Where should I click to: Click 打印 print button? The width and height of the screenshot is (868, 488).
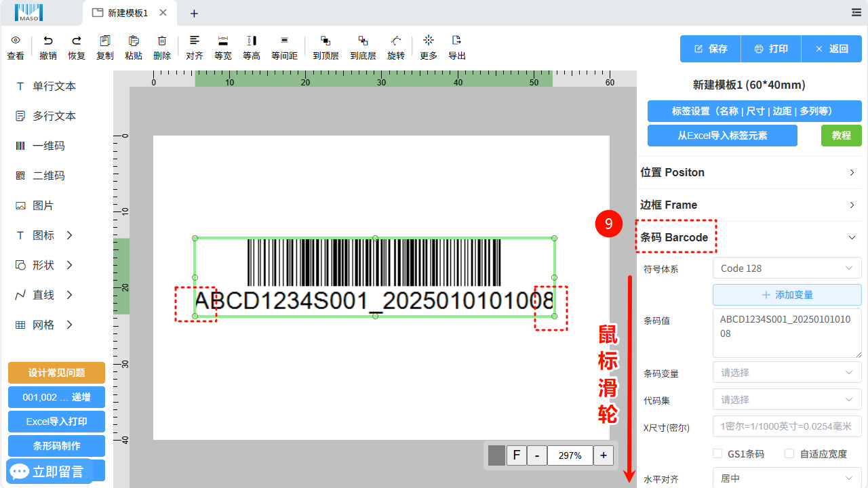coord(771,49)
